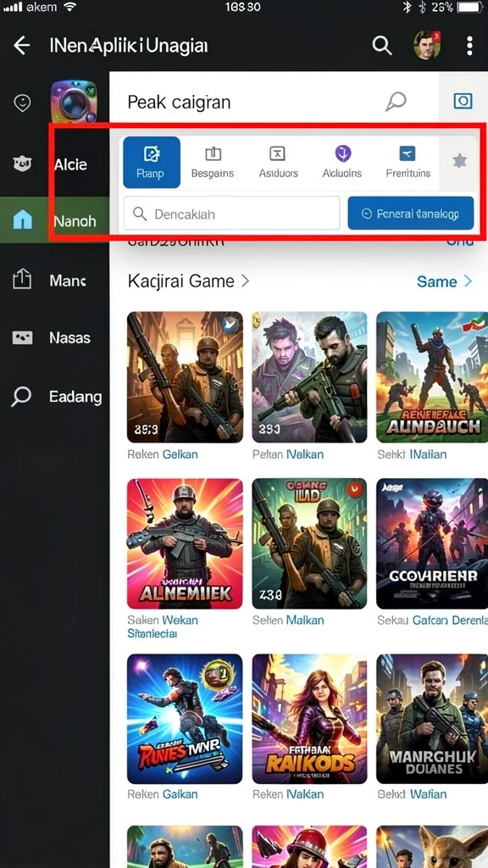Tap the Wi-Fi status icon
This screenshot has width=488, height=868.
[x=69, y=7]
